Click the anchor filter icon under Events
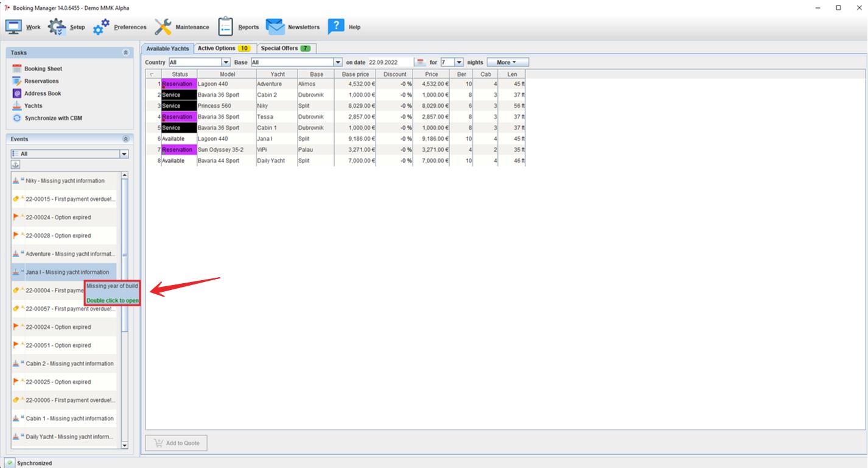The image size is (868, 469). click(16, 165)
